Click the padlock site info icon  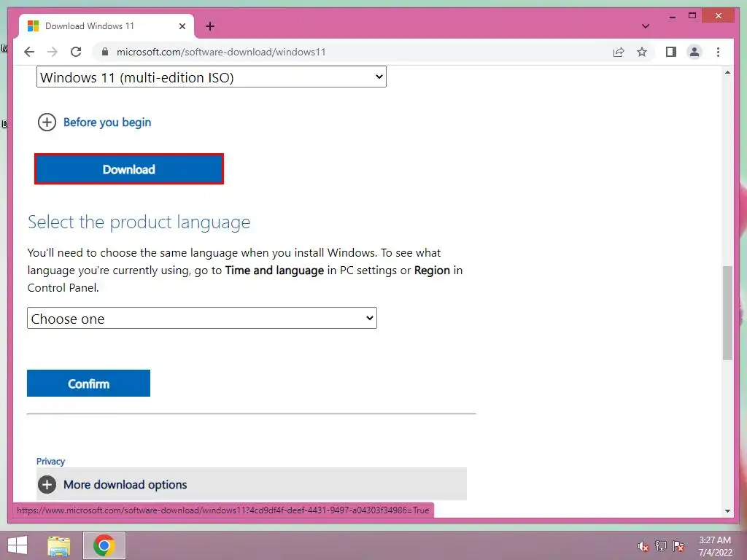[105, 52]
